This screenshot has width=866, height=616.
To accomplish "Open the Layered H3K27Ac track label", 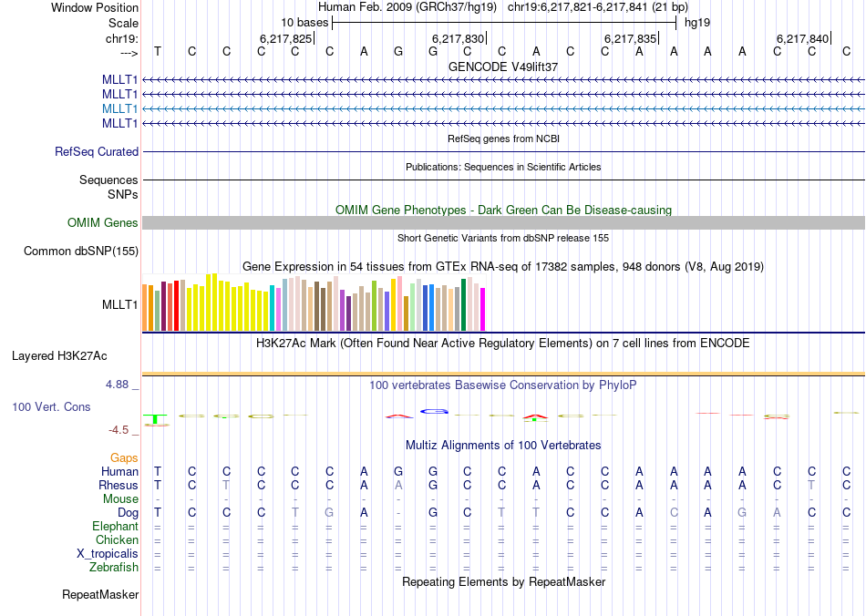I will coord(59,355).
